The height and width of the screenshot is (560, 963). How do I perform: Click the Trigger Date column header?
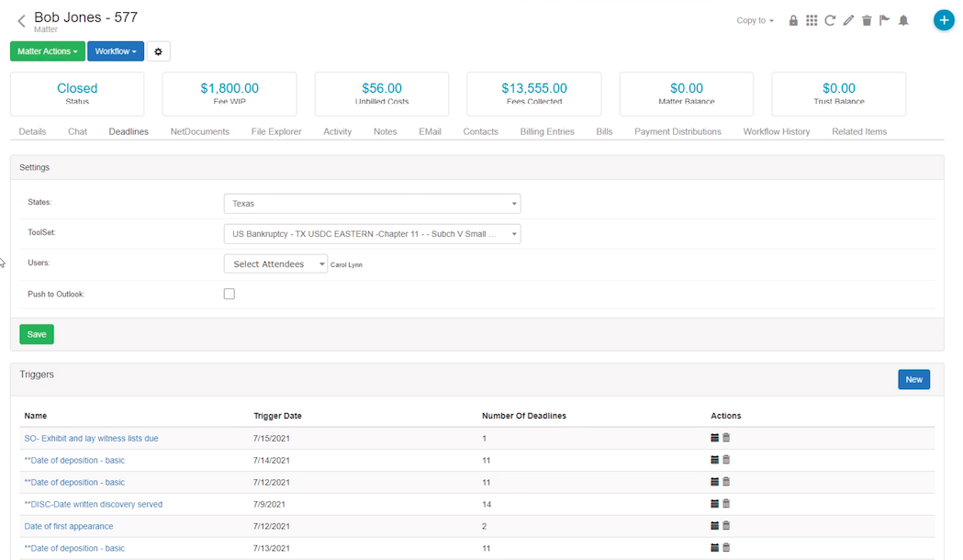coord(277,416)
